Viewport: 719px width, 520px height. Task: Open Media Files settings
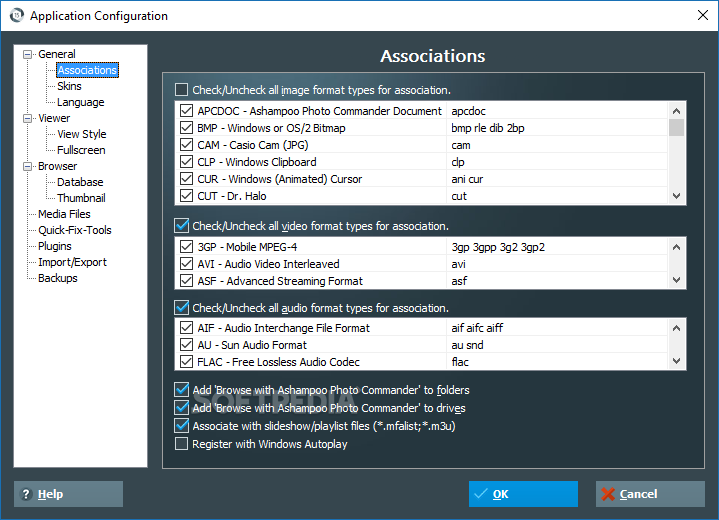tap(64, 214)
